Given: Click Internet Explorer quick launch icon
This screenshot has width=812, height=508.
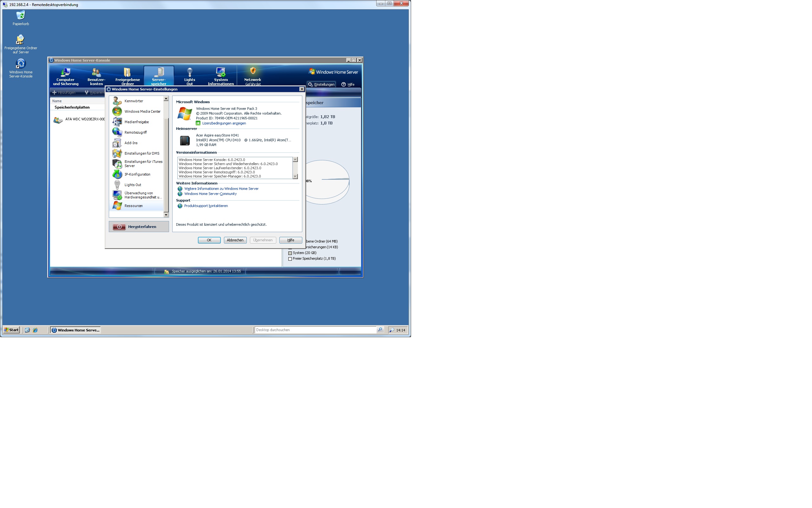Looking at the screenshot, I should coord(35,330).
